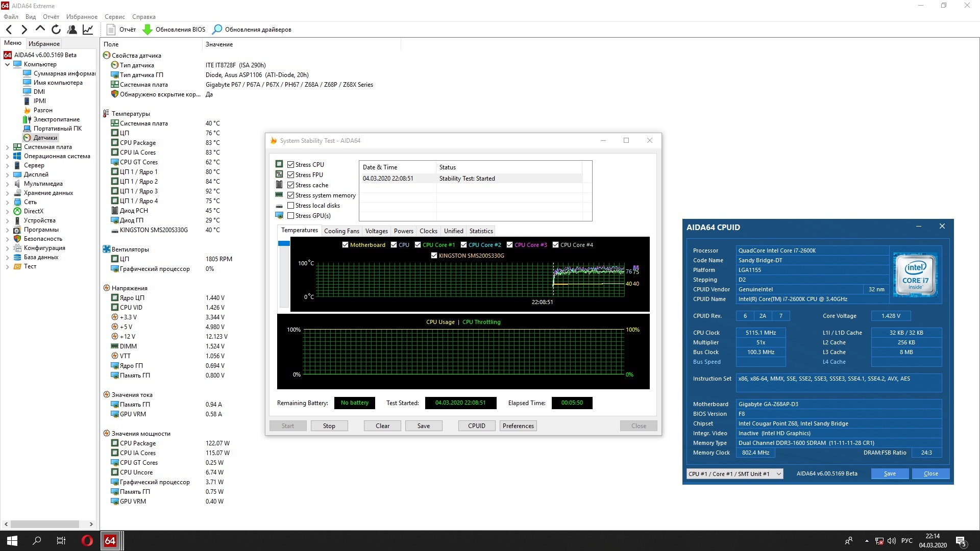The image size is (980, 551).
Task: Open the Windows Start button
Action: tap(12, 541)
